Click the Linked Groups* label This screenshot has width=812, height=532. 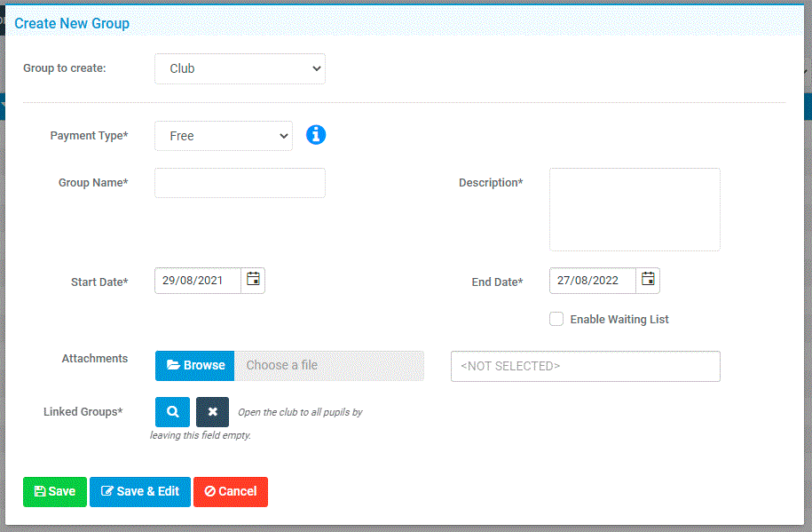point(83,412)
